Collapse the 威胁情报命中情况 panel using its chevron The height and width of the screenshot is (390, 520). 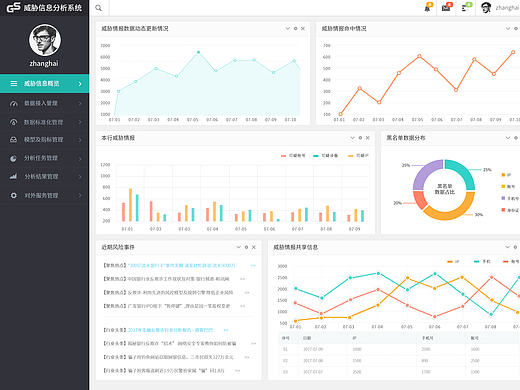pyautogui.click(x=508, y=29)
